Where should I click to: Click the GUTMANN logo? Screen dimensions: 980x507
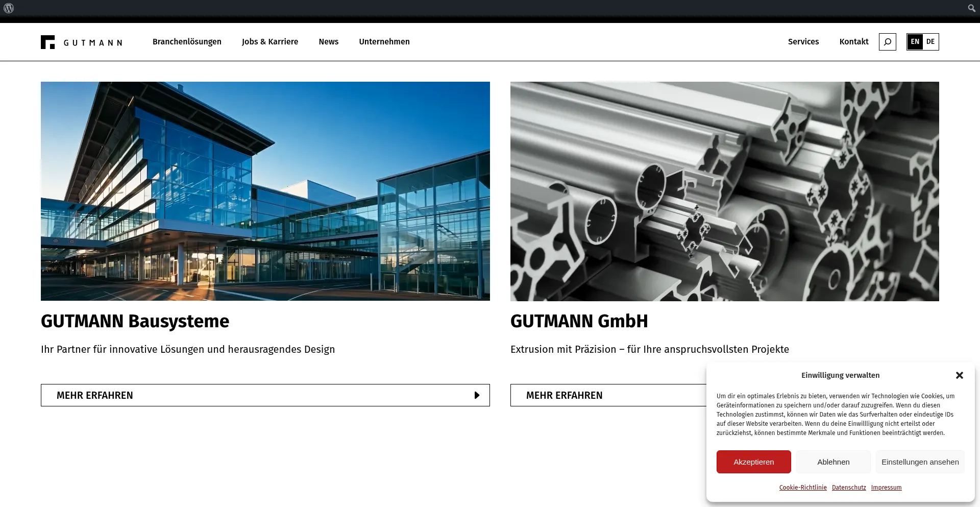(x=82, y=42)
